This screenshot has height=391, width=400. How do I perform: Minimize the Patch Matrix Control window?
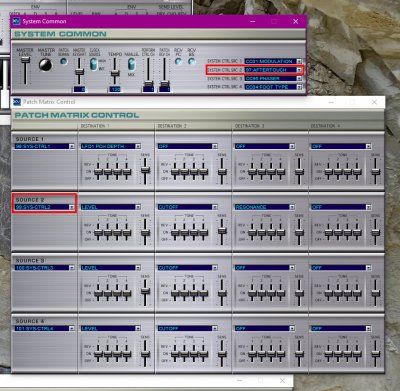(331, 102)
